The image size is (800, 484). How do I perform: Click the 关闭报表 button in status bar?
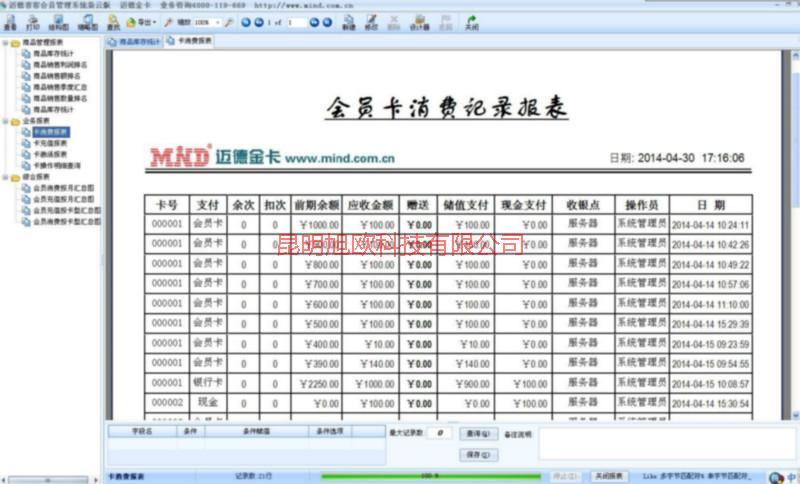point(609,476)
